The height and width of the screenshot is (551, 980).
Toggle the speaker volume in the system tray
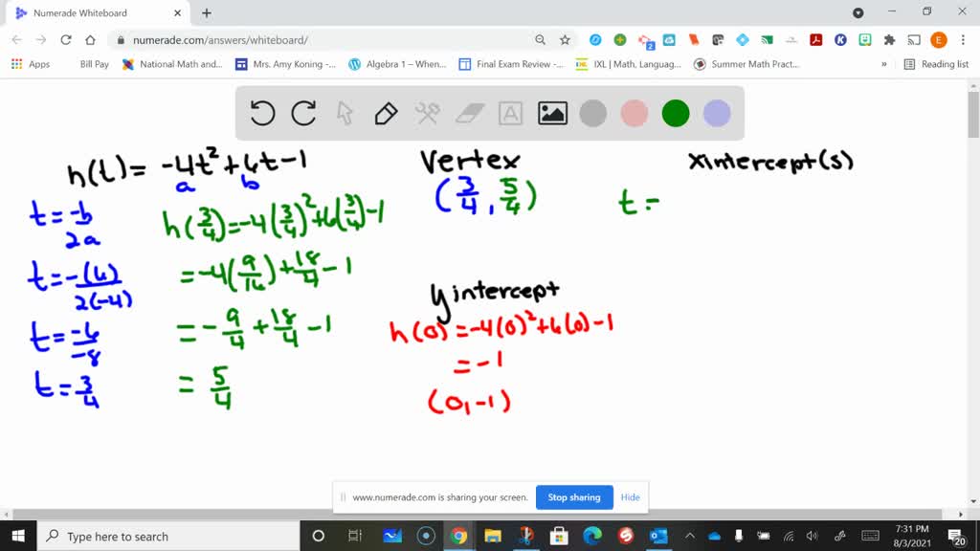tap(813, 536)
